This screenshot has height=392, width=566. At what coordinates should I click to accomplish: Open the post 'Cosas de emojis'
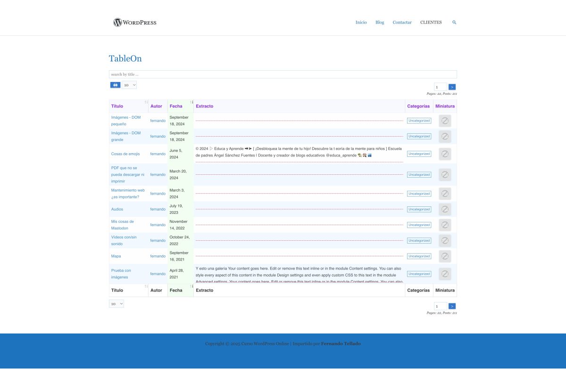pyautogui.click(x=125, y=154)
